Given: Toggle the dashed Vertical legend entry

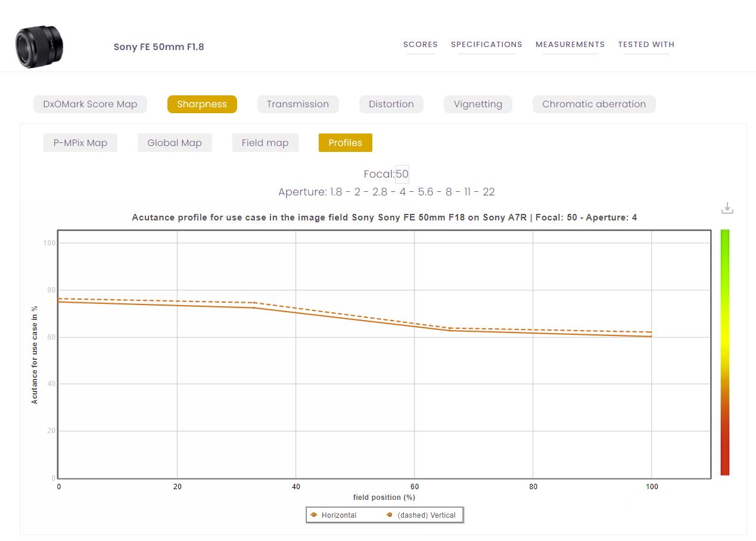Looking at the screenshot, I should [421, 515].
